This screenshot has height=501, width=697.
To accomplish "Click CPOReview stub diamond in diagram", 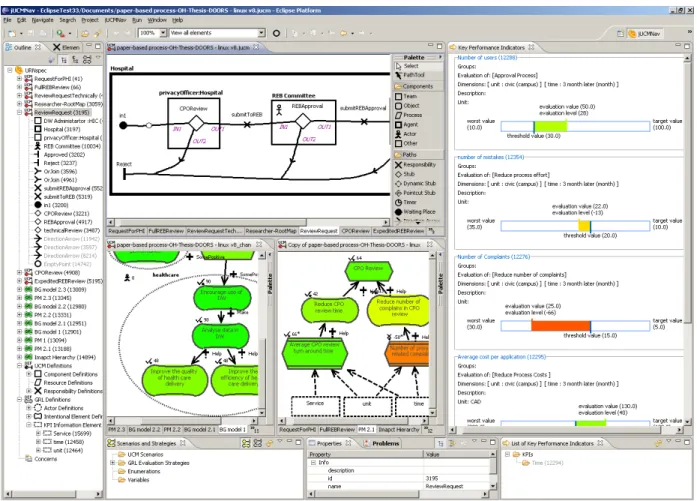I will coord(196,124).
